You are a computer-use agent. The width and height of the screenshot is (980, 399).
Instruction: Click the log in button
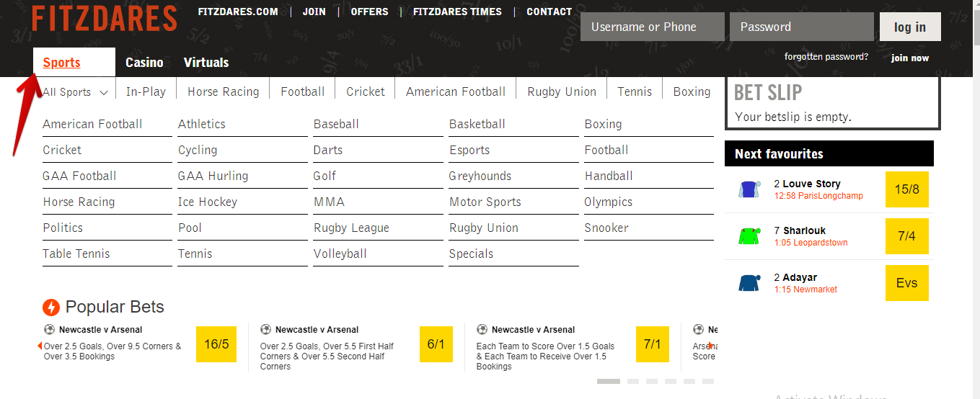(x=910, y=27)
